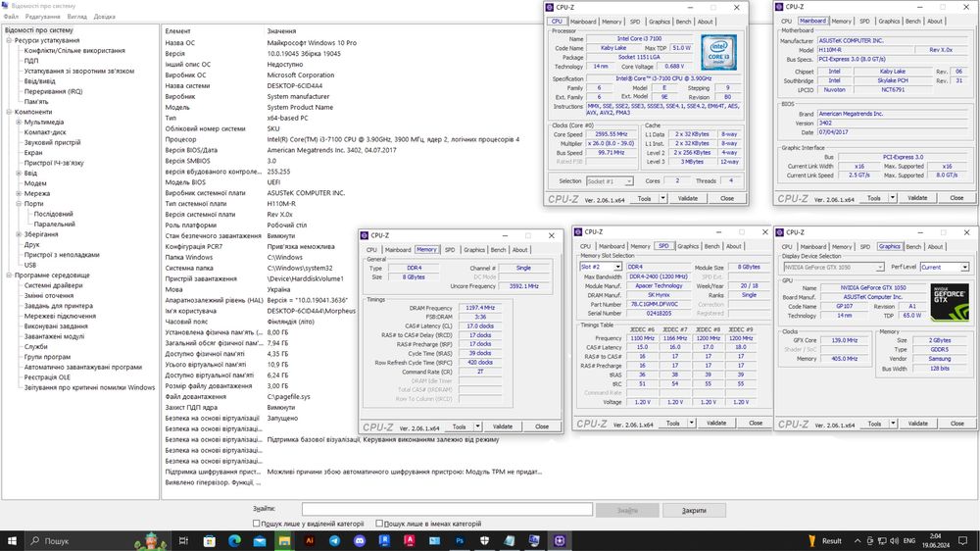Collapse the 'Порти' tree node
980x551 pixels.
coord(19,203)
